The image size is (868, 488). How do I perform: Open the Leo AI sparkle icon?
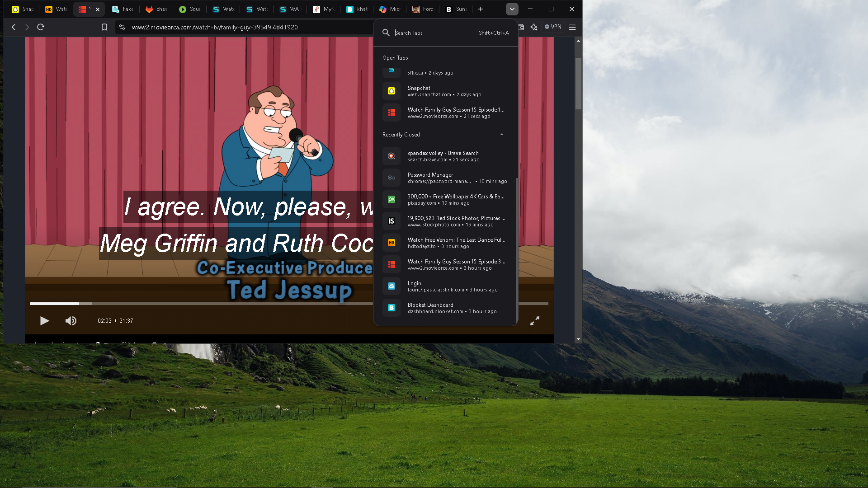click(x=534, y=27)
